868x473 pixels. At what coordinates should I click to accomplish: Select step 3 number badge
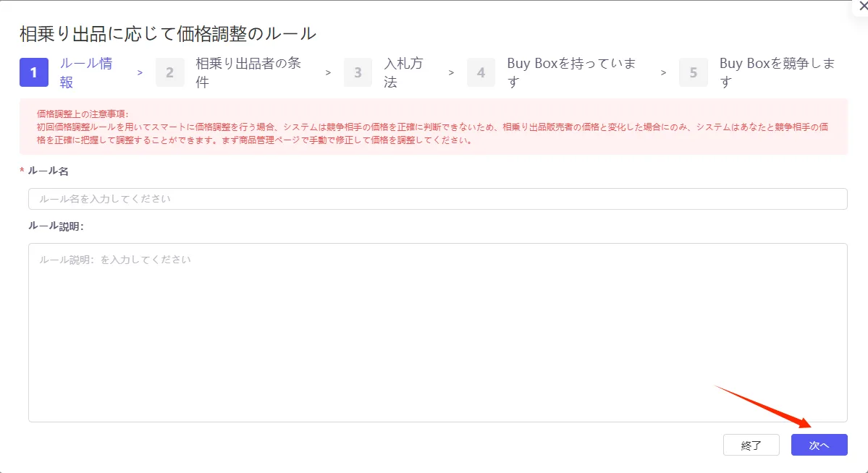(x=358, y=72)
